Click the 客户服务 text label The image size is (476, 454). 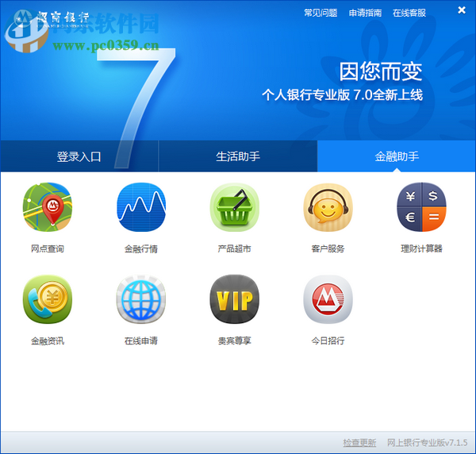[328, 248]
